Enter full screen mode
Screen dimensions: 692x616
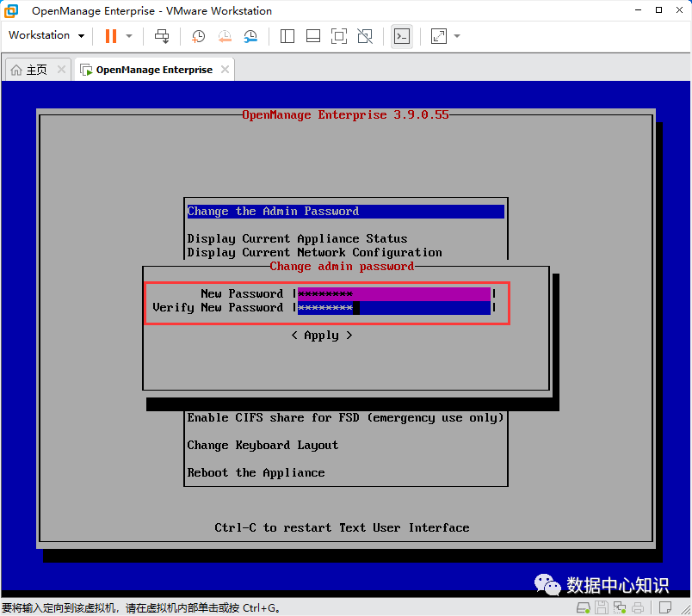[339, 36]
